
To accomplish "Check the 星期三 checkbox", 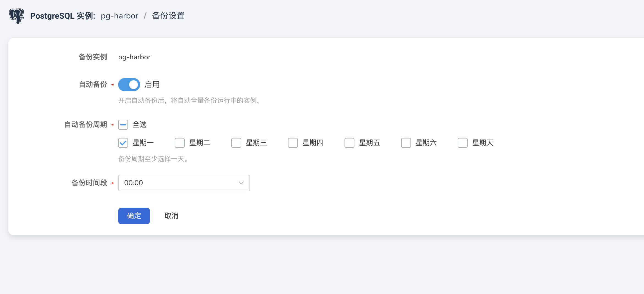I will [236, 143].
